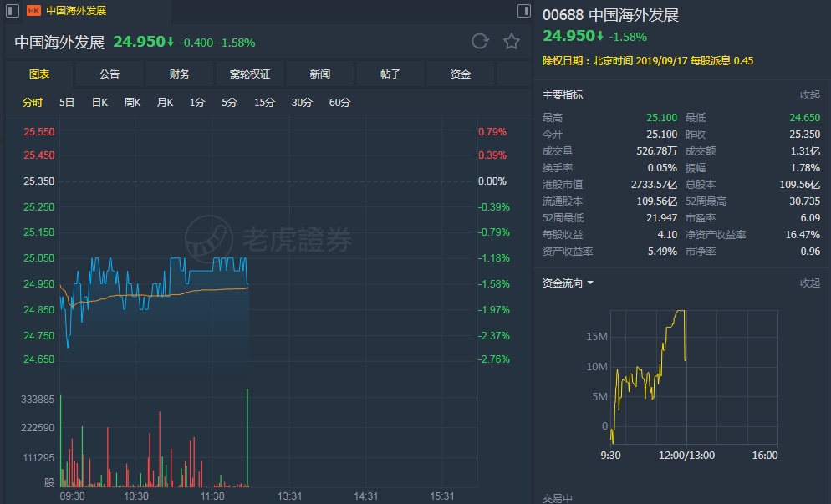This screenshot has width=831, height=504.
Task: Switch to 周K chart
Action: [x=132, y=102]
